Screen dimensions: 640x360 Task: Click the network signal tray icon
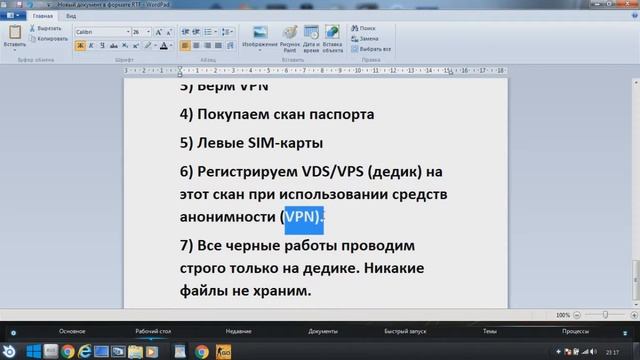[585, 352]
